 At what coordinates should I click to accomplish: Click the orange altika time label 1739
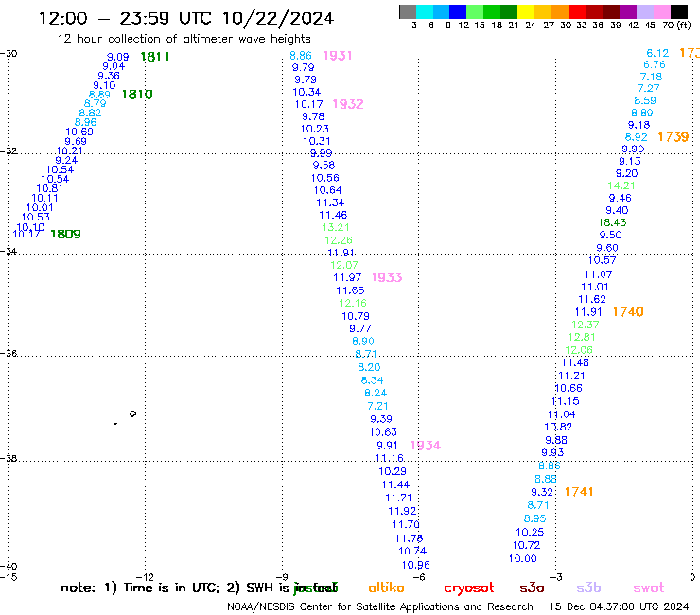point(674,137)
